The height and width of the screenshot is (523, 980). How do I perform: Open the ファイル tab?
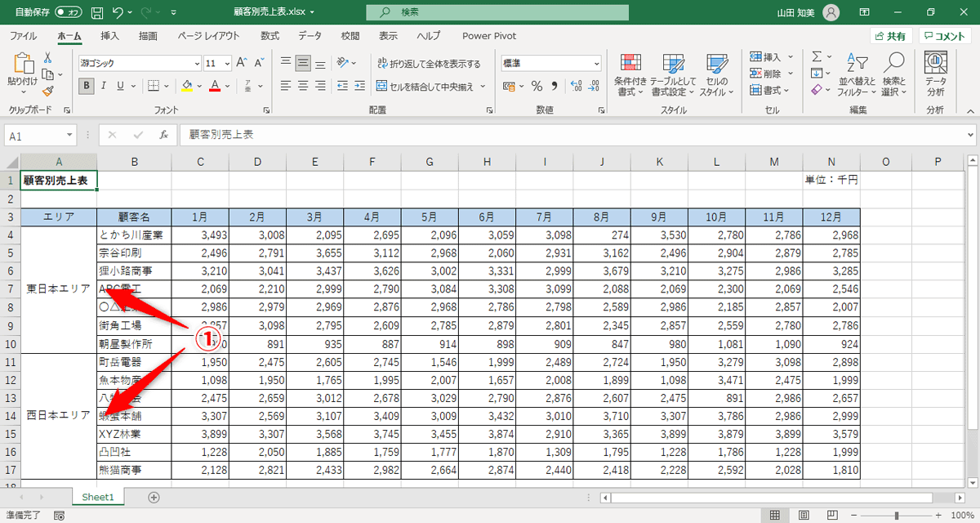click(x=23, y=36)
